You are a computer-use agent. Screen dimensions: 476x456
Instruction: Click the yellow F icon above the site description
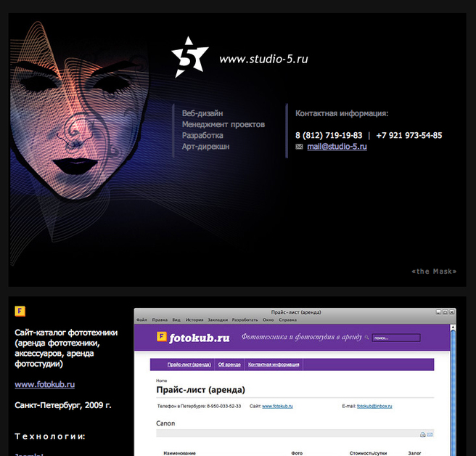click(x=20, y=311)
